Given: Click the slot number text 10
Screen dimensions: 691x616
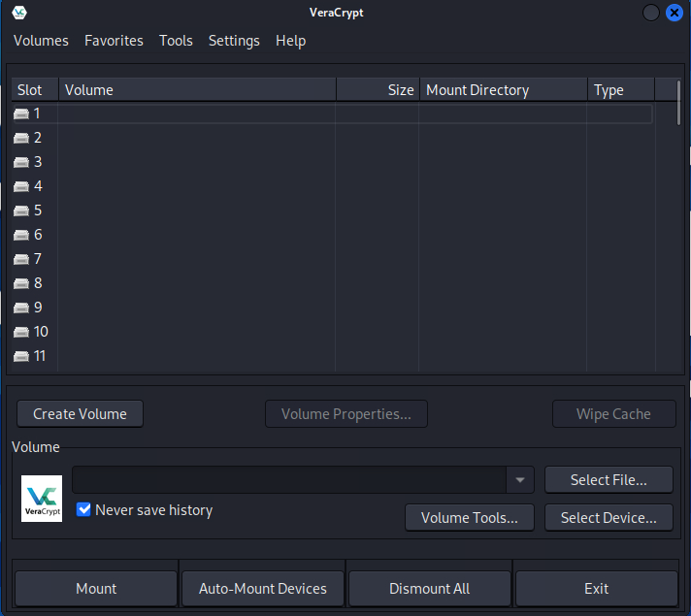Looking at the screenshot, I should click(41, 332).
